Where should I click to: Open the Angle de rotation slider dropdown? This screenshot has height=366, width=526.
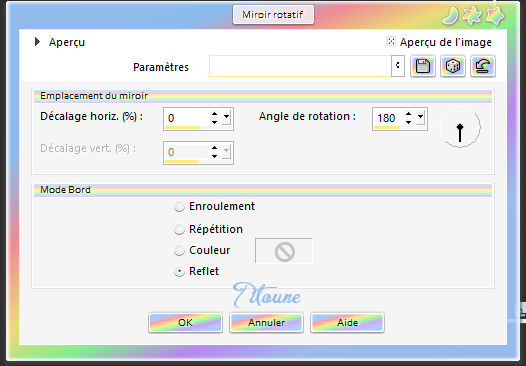click(x=420, y=117)
